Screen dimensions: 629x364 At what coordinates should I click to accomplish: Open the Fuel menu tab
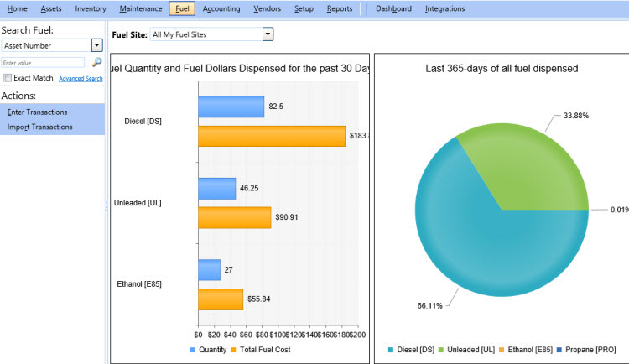[182, 8]
